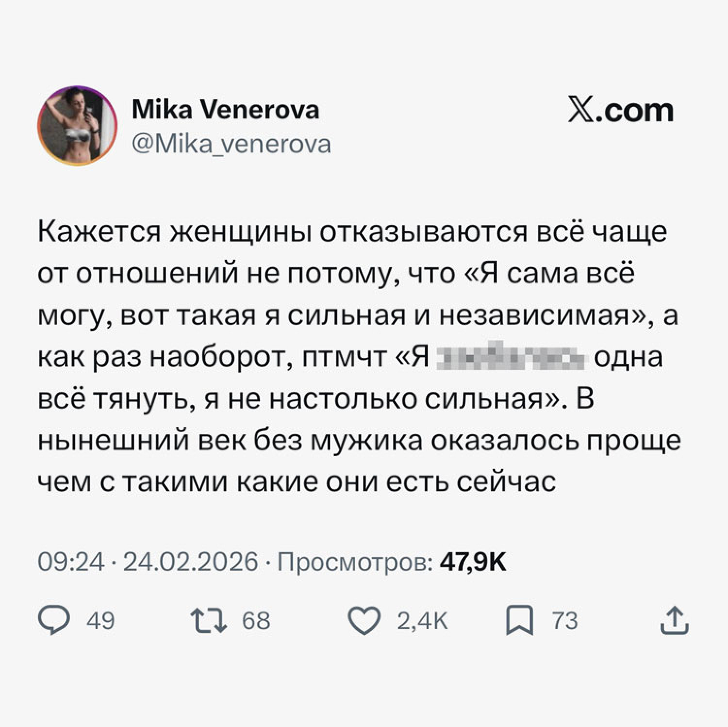Screen dimensions: 728x727
Task: Click the 24.02.2026 date
Action: 191,562
